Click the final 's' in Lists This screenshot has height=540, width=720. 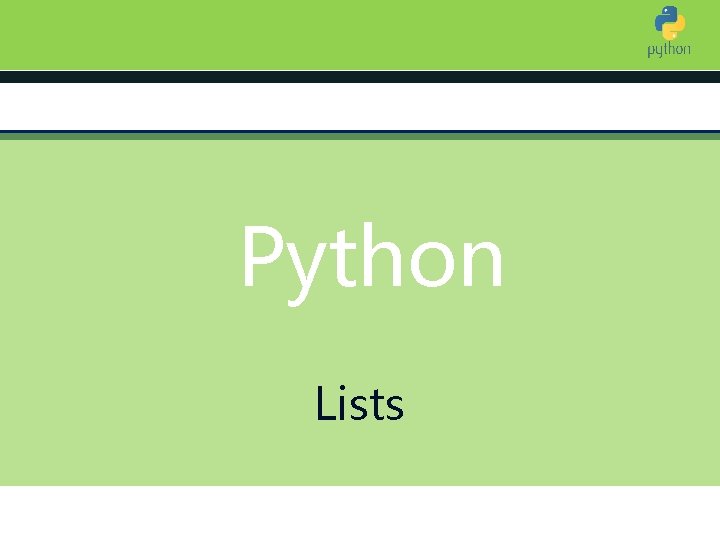395,409
